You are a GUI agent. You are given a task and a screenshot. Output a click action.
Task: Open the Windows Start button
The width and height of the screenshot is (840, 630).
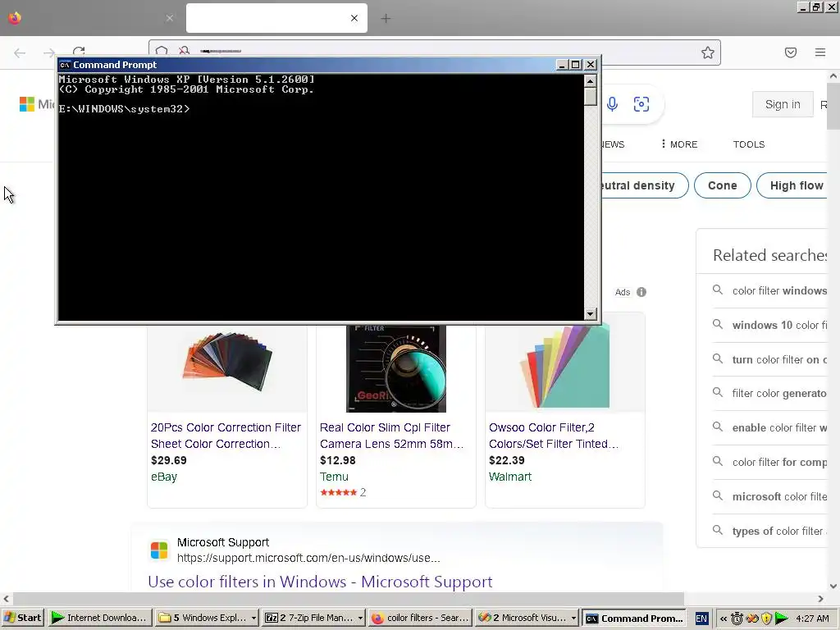point(22,618)
